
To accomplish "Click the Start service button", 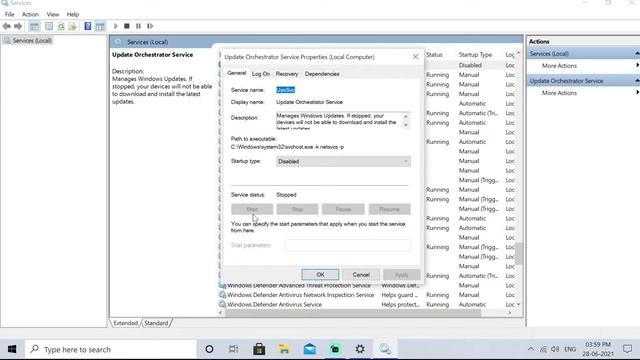I will 252,209.
